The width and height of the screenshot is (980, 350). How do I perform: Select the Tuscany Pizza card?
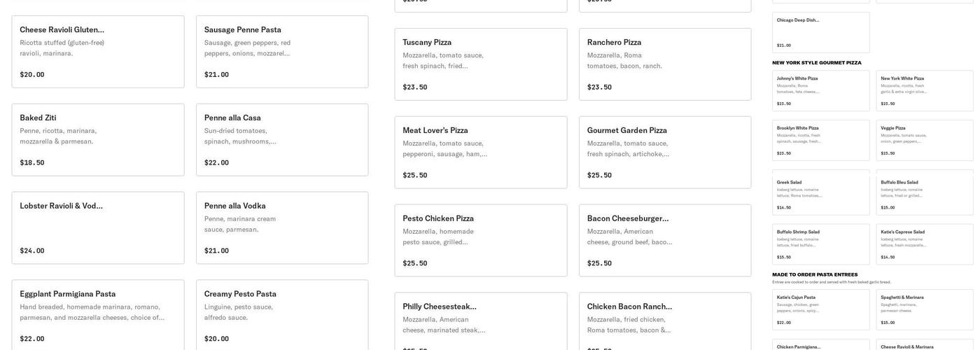click(481, 64)
